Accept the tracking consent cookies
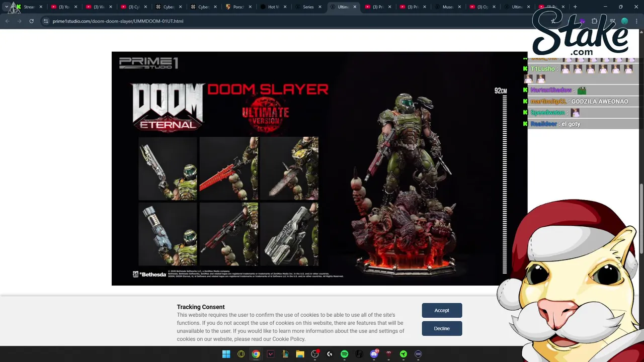This screenshot has height=362, width=644. click(442, 310)
